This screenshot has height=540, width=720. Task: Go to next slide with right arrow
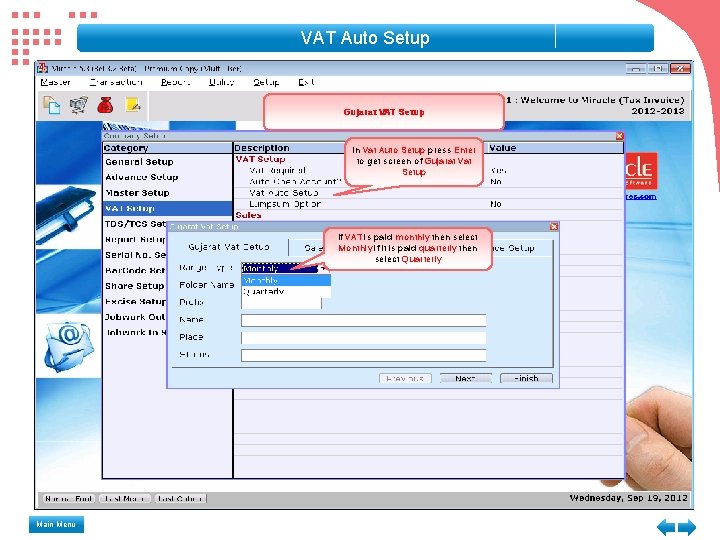[x=687, y=527]
